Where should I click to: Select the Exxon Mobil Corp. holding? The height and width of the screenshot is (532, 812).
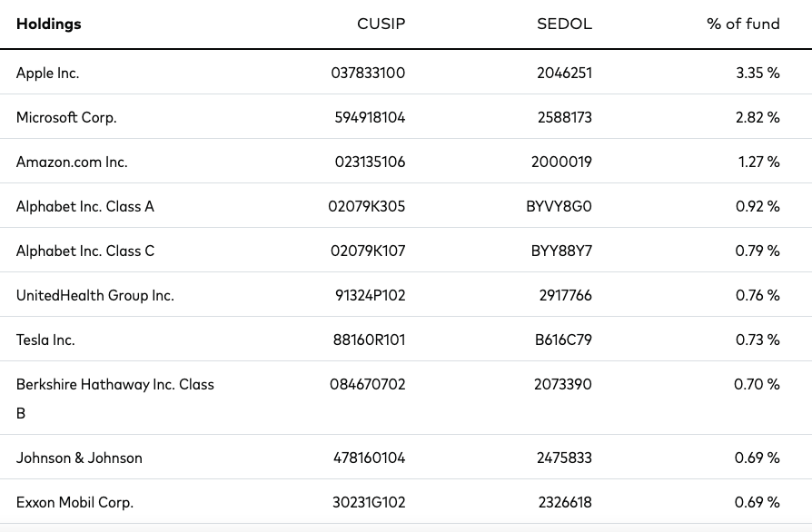tap(75, 503)
